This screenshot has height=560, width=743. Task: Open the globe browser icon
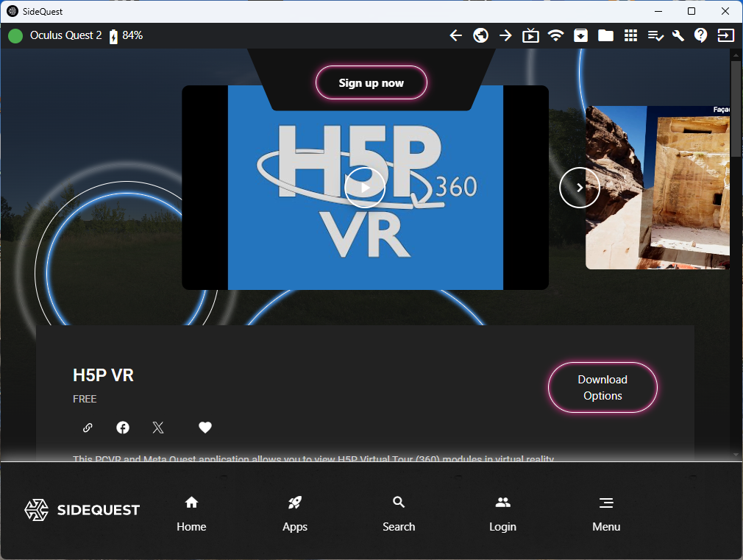481,35
